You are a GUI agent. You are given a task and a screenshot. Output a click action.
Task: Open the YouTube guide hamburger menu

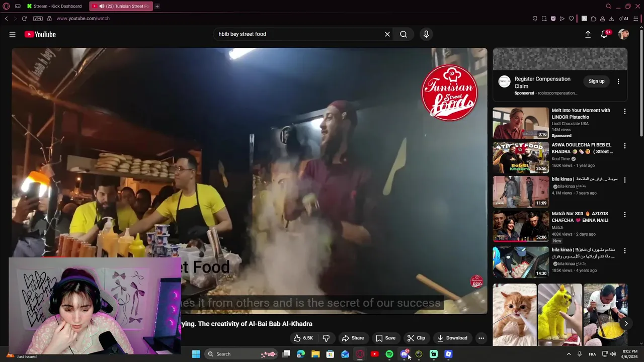click(x=12, y=34)
